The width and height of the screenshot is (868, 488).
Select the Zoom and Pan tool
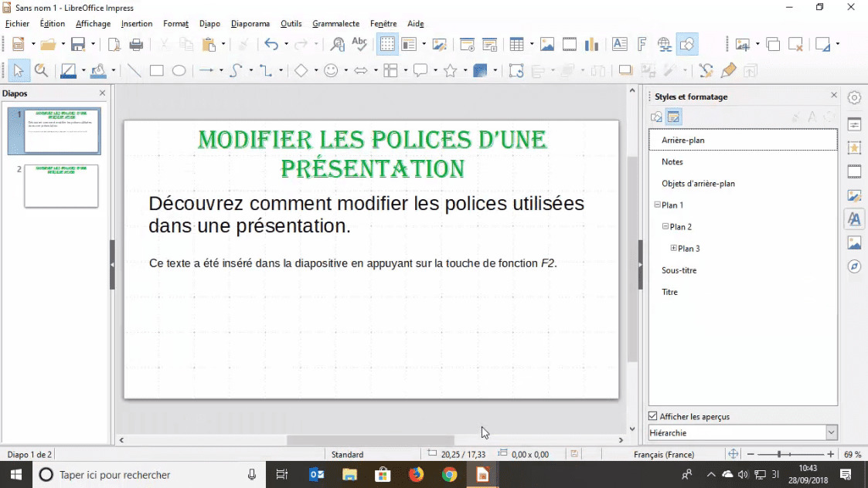tap(41, 71)
